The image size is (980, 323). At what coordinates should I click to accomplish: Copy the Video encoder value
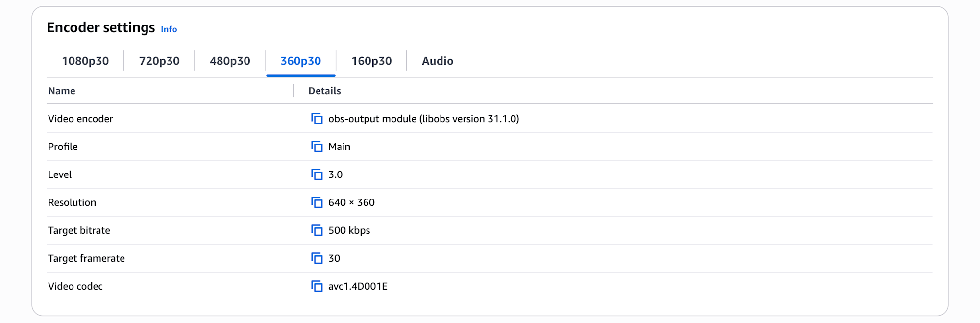coord(317,119)
